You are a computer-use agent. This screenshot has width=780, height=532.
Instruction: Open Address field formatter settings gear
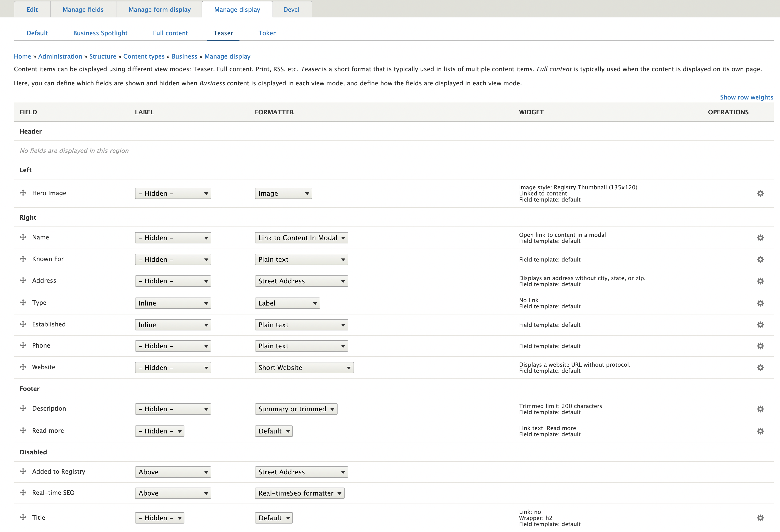(760, 281)
